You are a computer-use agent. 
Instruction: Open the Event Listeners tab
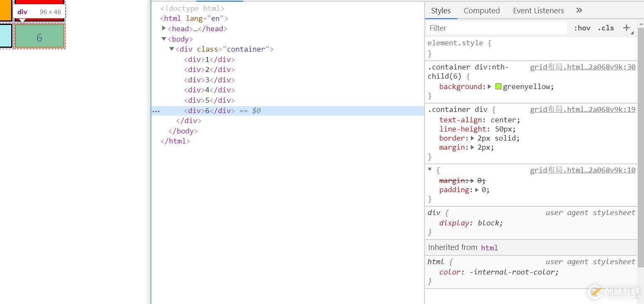(x=538, y=10)
